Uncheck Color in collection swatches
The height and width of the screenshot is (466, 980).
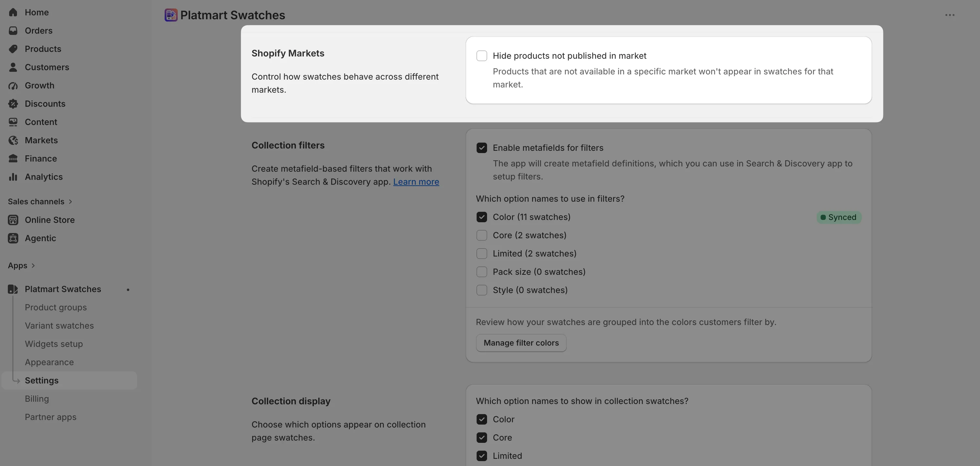click(x=482, y=419)
